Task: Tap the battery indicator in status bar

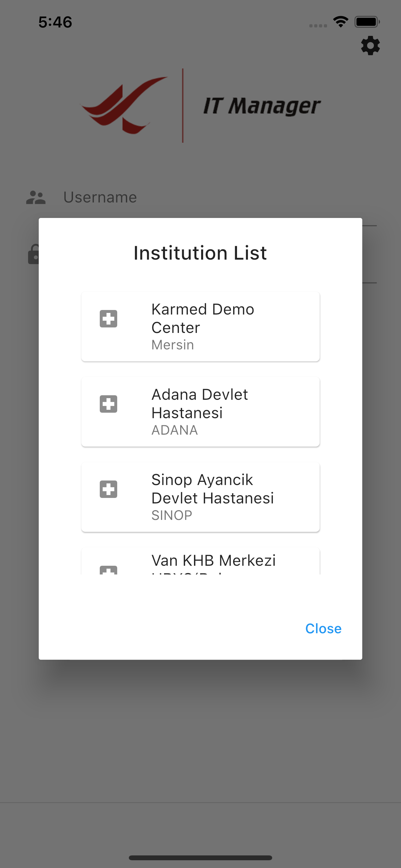Action: click(x=367, y=22)
